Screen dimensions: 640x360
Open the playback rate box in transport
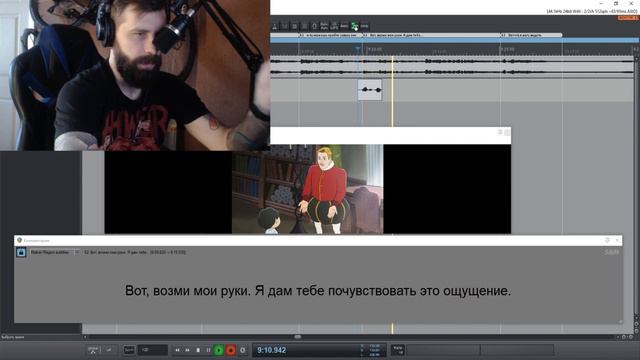coord(398,350)
